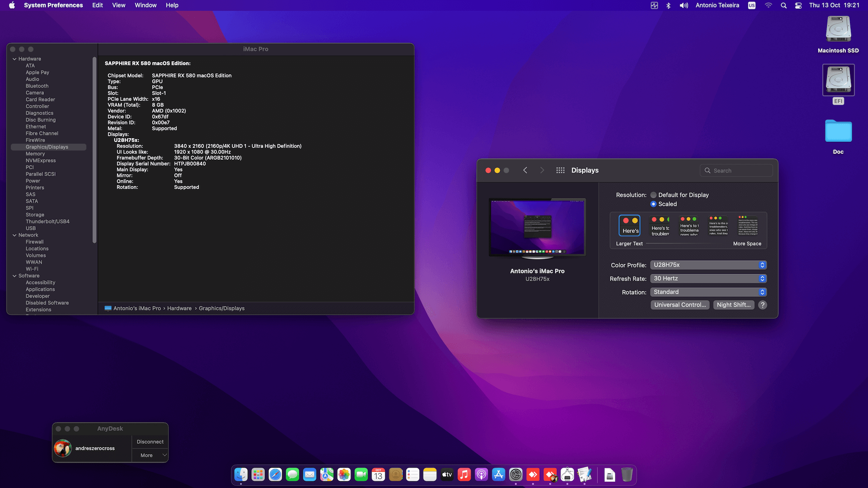
Task: Choose the middle scaled resolution thumbnail
Action: [689, 225]
